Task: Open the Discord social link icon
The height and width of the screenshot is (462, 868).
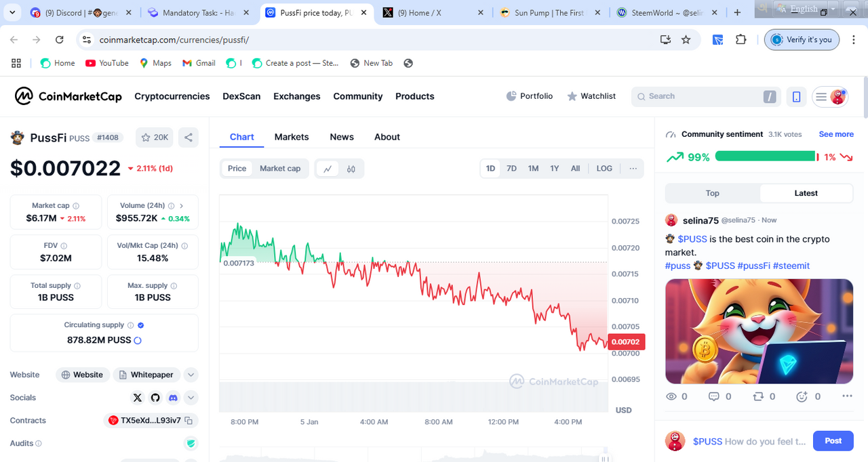Action: pos(173,398)
